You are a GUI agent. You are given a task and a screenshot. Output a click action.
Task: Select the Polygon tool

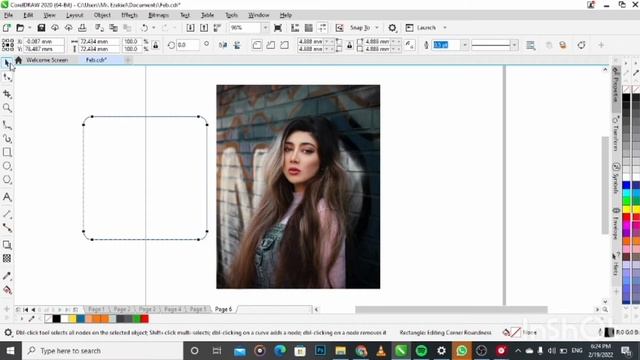click(x=7, y=180)
